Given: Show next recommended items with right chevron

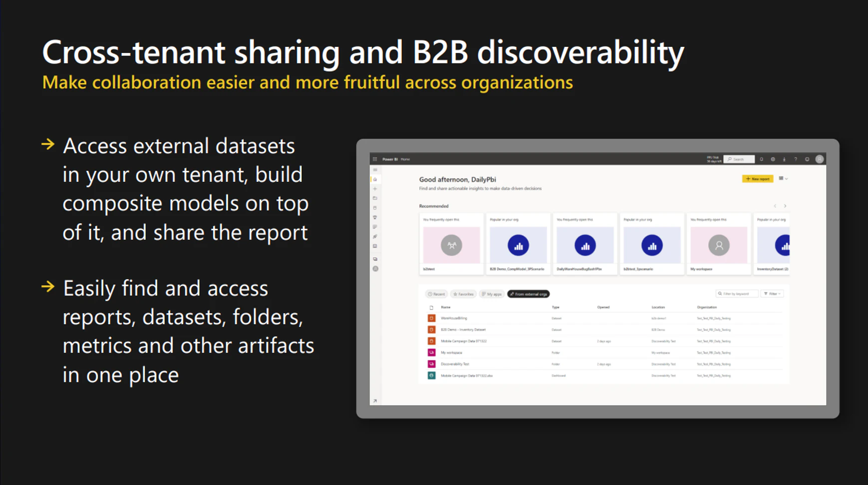Looking at the screenshot, I should point(785,206).
